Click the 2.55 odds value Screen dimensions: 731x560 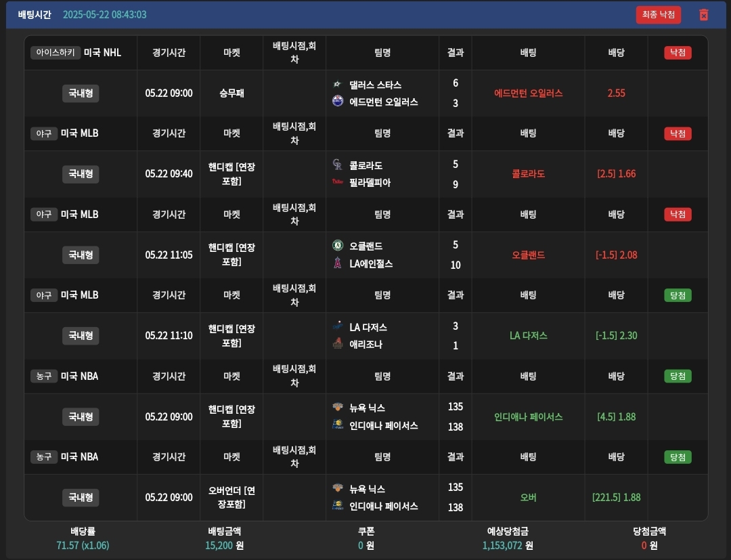tap(616, 93)
